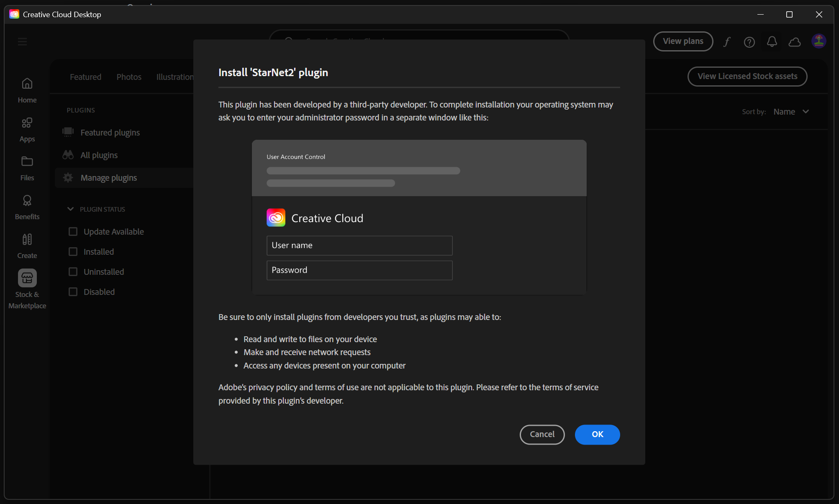Click the 'User Account Control' label
The width and height of the screenshot is (839, 504).
point(296,157)
